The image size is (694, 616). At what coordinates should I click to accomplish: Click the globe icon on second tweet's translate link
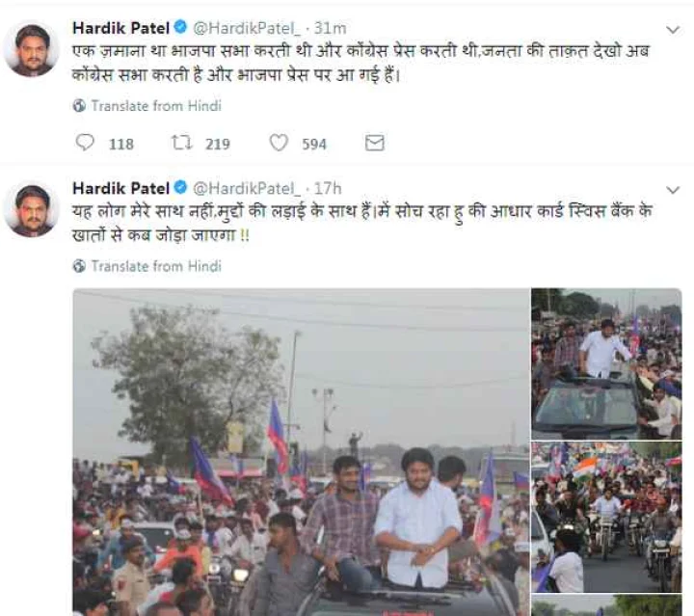tap(79, 266)
